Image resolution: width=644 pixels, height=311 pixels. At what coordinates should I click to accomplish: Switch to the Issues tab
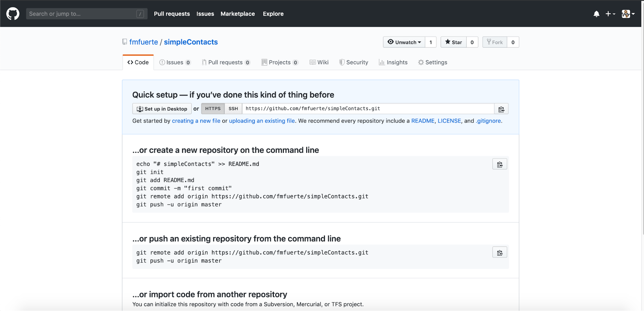174,62
